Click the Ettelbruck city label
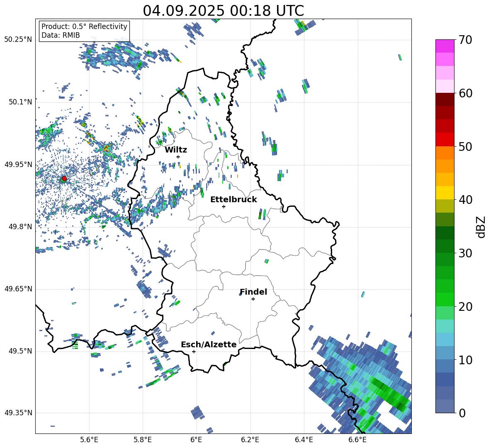The width and height of the screenshot is (491, 448). point(233,200)
